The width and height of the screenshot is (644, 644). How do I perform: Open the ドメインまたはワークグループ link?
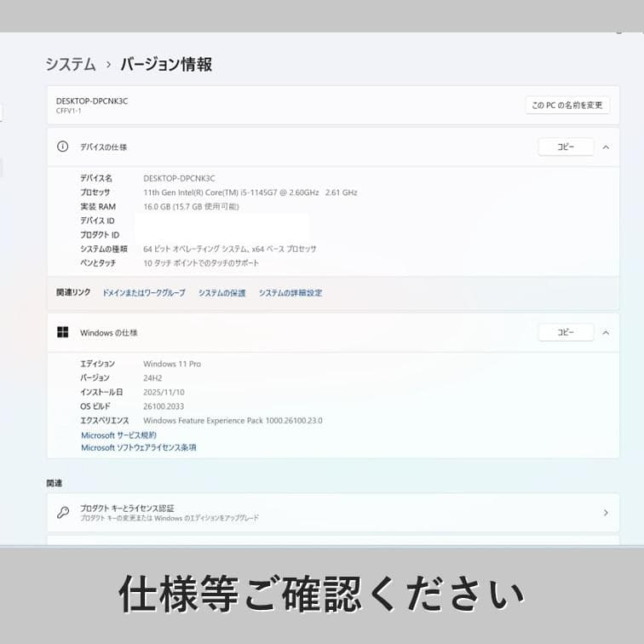click(x=143, y=293)
